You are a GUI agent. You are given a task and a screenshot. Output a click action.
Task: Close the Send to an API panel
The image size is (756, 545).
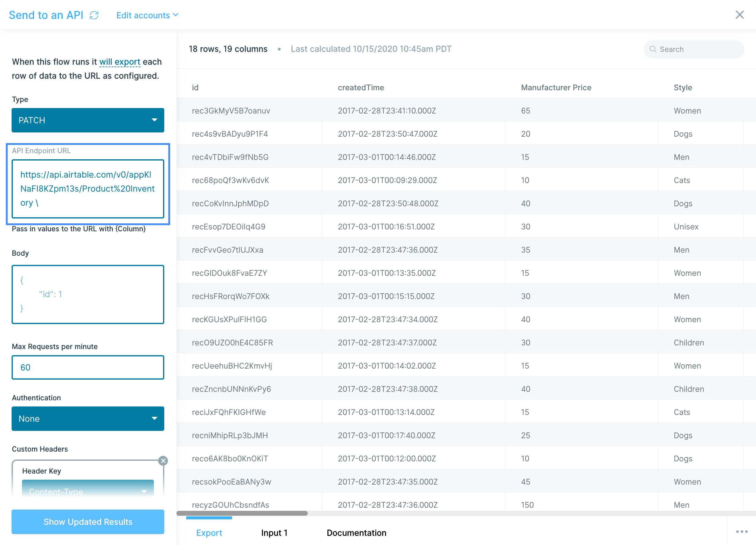coord(739,15)
